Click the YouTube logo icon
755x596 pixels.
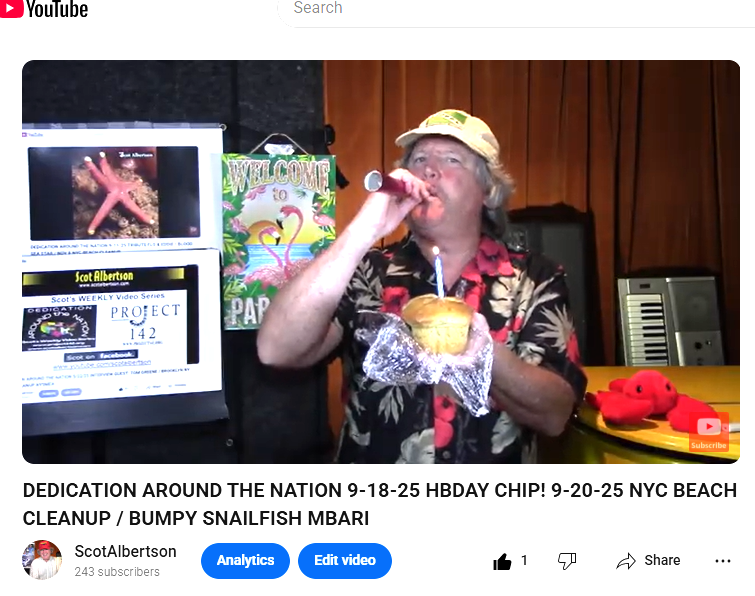[11, 8]
